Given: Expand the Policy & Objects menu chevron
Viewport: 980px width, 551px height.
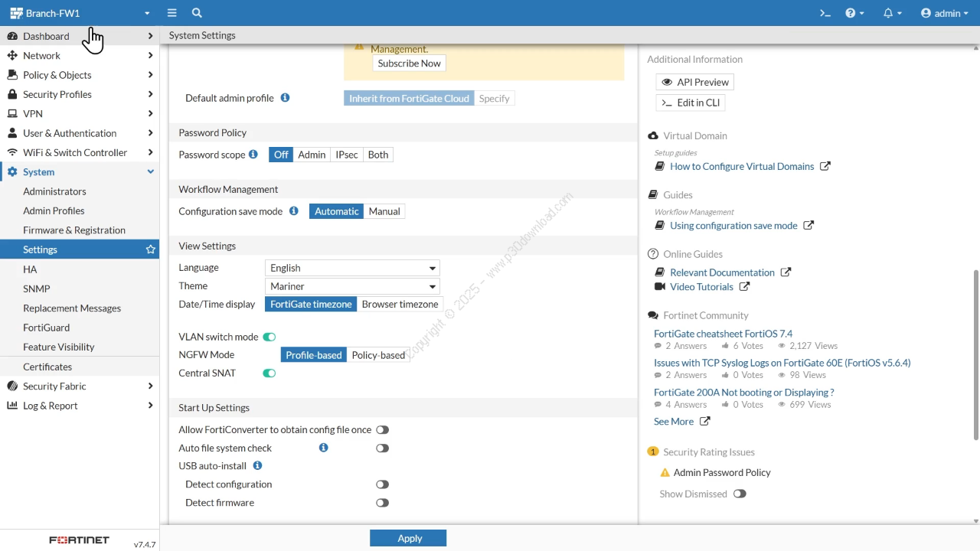Looking at the screenshot, I should click(150, 75).
